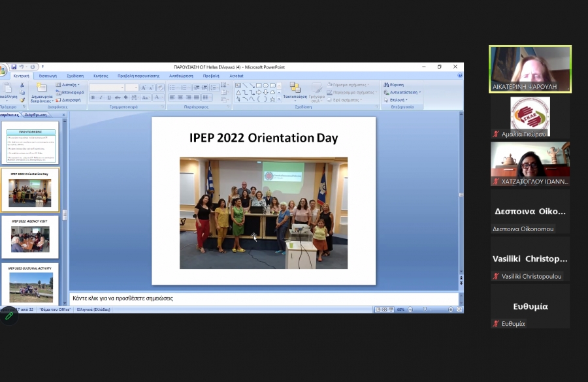
Task: Toggle Strikethrough formatting
Action: [118, 97]
